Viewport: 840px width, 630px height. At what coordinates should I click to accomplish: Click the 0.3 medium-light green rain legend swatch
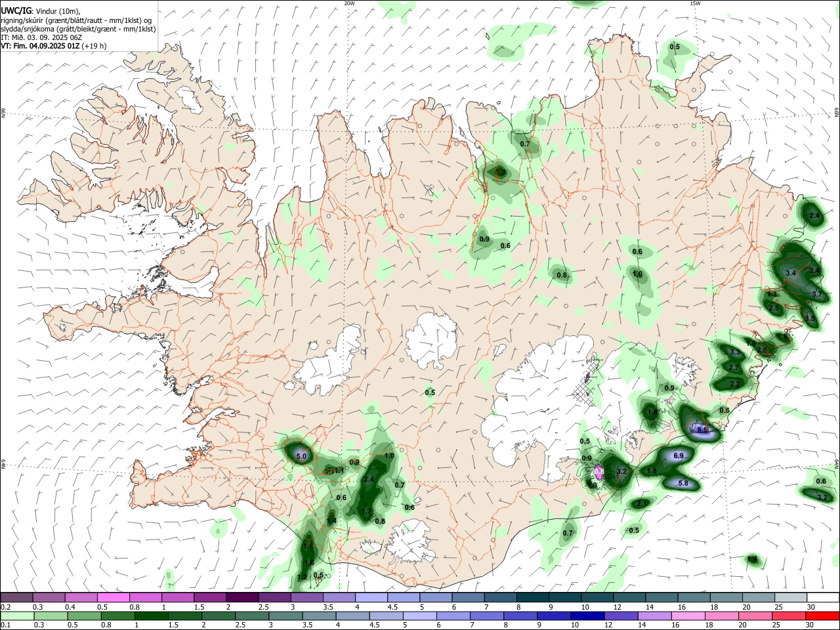click(x=51, y=616)
